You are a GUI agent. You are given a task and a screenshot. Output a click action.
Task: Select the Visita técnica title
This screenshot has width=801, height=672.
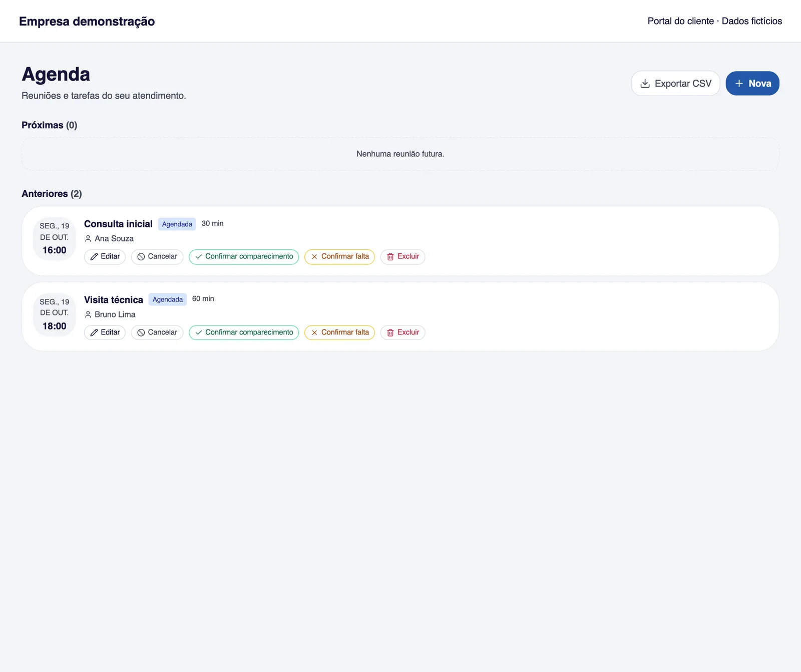coord(114,300)
